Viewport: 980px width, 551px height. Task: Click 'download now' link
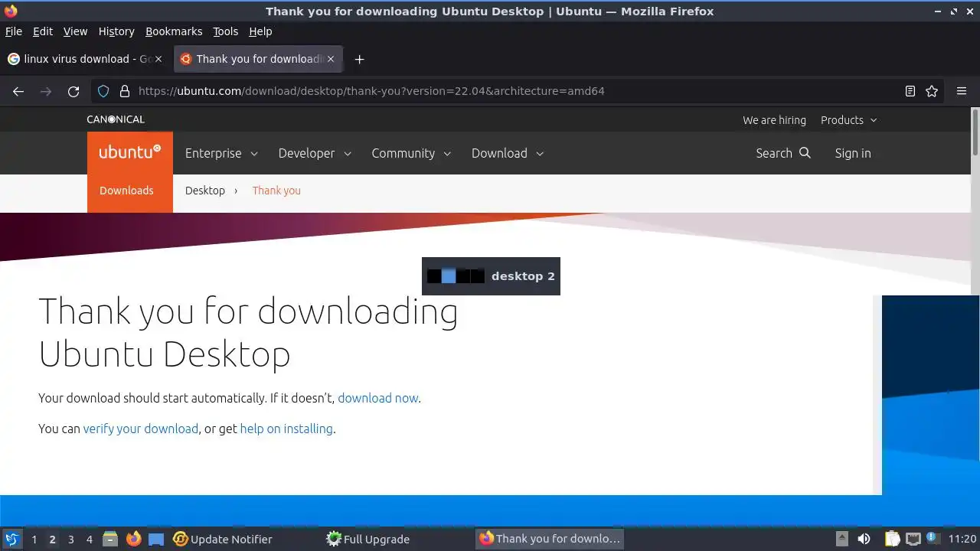tap(378, 398)
